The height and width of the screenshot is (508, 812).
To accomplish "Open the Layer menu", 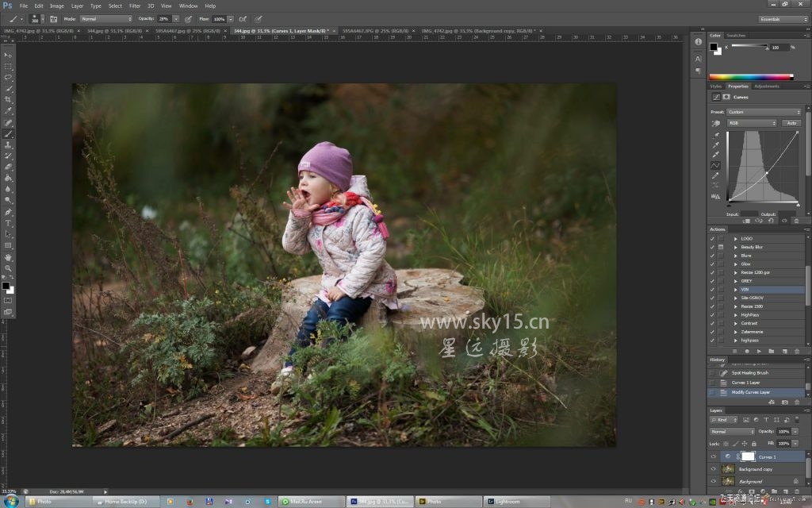I will point(77,6).
